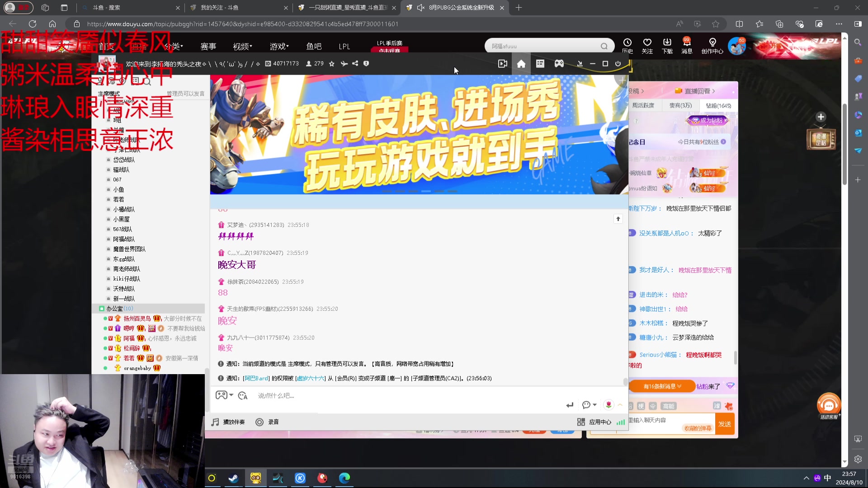Viewport: 868px width, 488px height.
Task: Open the 鱼吧 nav menu item
Action: 314,46
